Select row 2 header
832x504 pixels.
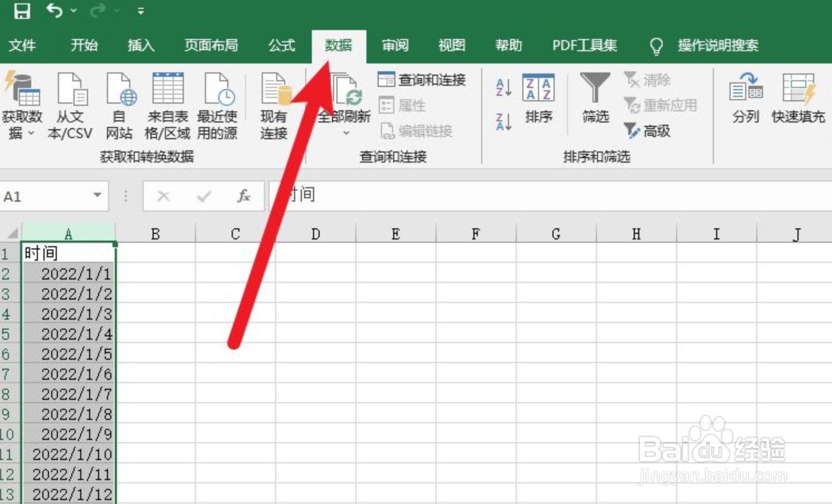point(10,273)
